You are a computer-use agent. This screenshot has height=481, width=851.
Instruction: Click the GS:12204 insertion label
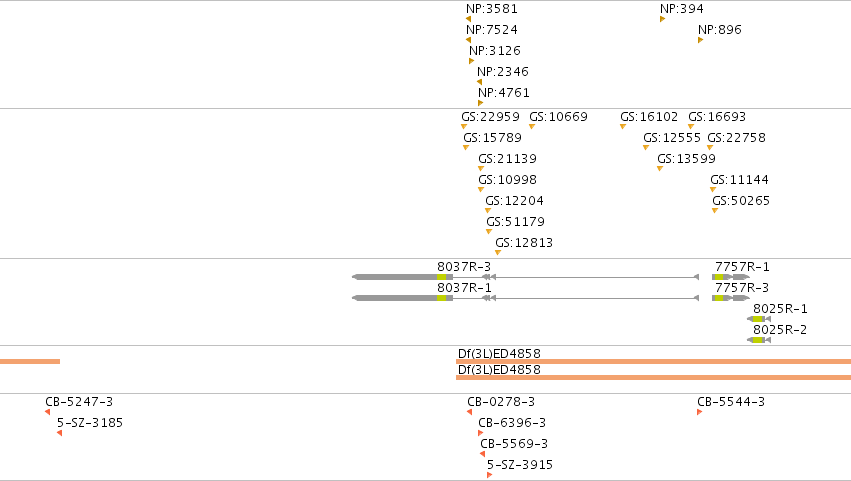tap(514, 201)
